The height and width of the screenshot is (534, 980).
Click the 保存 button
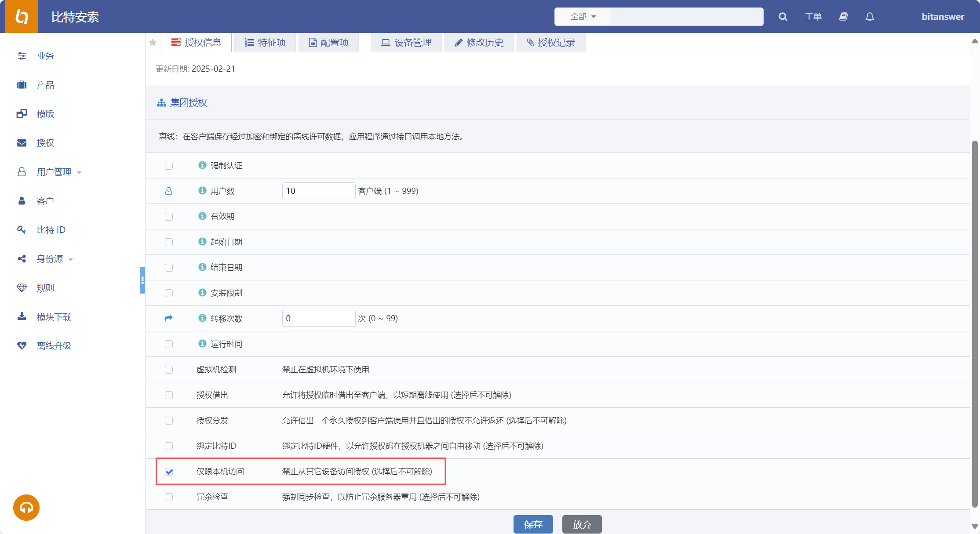(533, 524)
